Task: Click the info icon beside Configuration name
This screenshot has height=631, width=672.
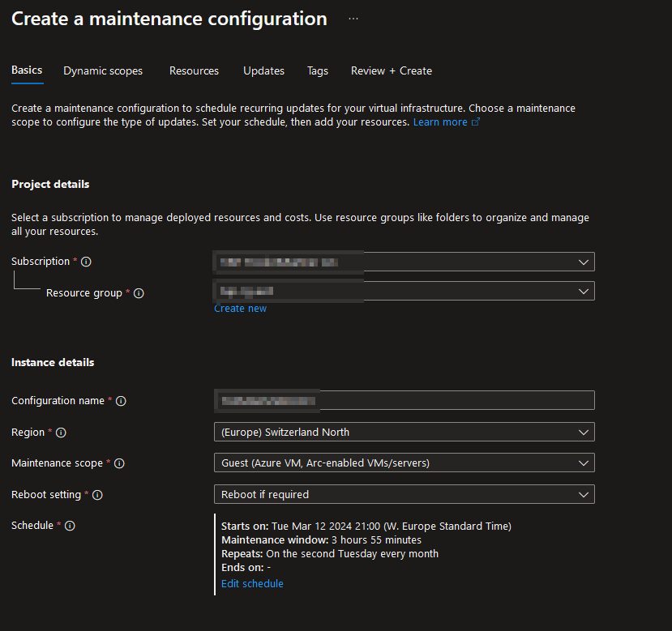Action: [122, 401]
